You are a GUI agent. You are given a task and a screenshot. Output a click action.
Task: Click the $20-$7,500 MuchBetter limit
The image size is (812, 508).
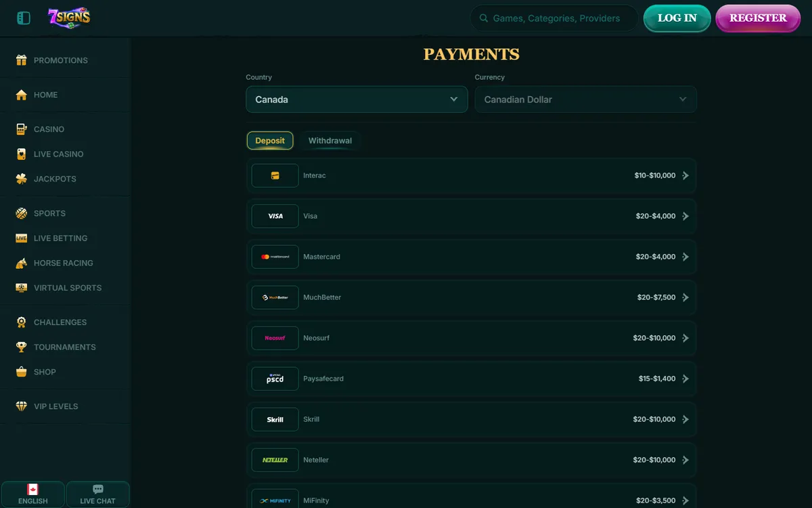[656, 297]
